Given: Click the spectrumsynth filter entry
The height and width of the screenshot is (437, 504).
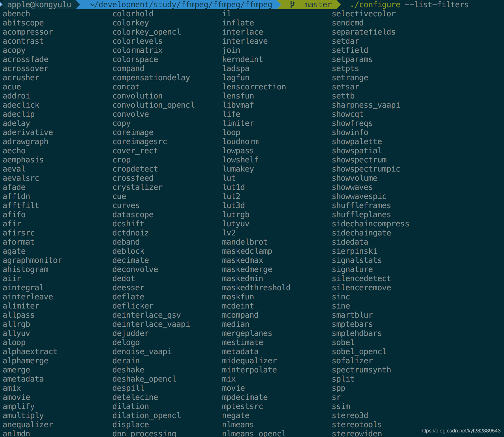Looking at the screenshot, I should pyautogui.click(x=362, y=370).
